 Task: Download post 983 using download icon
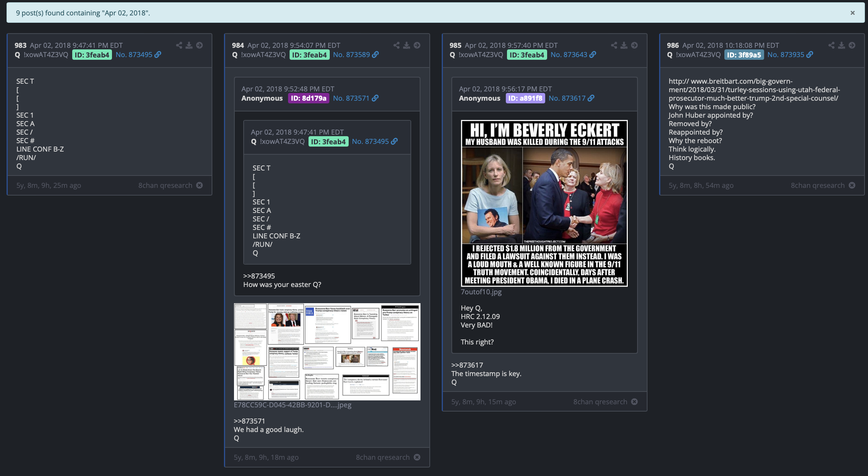pyautogui.click(x=189, y=45)
